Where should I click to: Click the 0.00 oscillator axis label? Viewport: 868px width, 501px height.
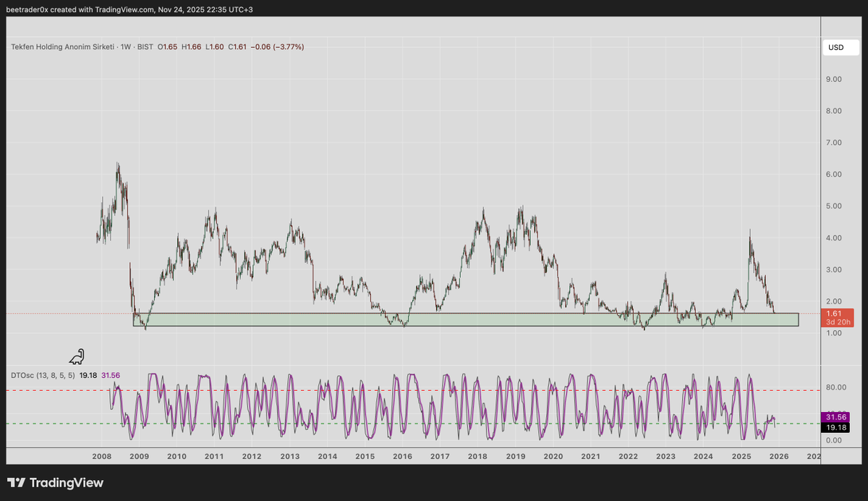click(835, 440)
